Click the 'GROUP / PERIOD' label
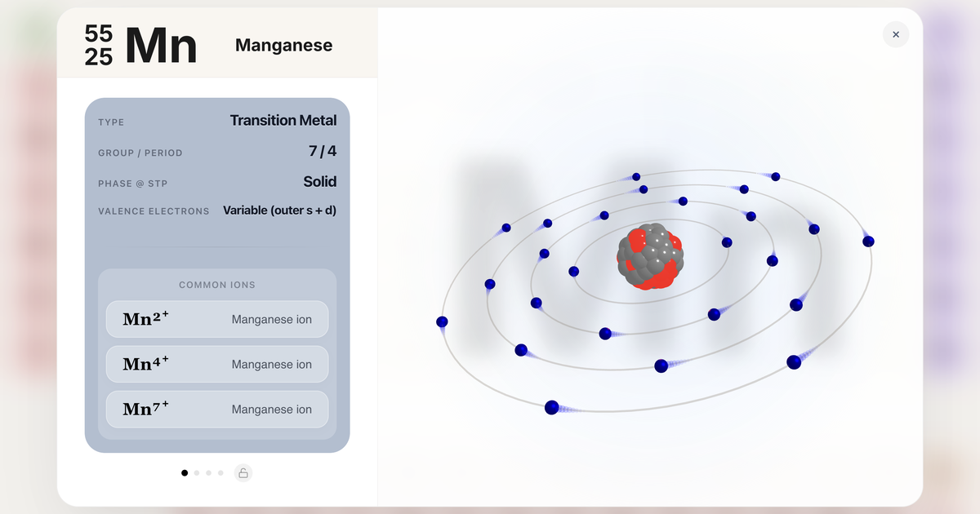 (x=140, y=153)
